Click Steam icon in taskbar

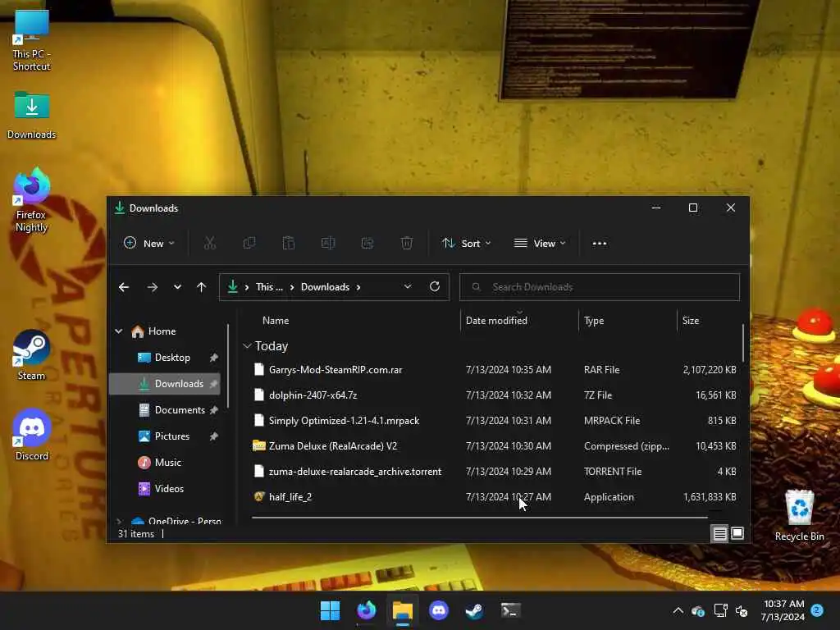point(475,610)
